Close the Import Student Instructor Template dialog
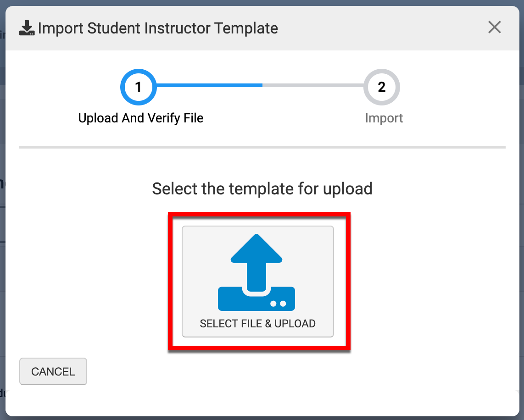Viewport: 524px width, 420px height. click(494, 28)
